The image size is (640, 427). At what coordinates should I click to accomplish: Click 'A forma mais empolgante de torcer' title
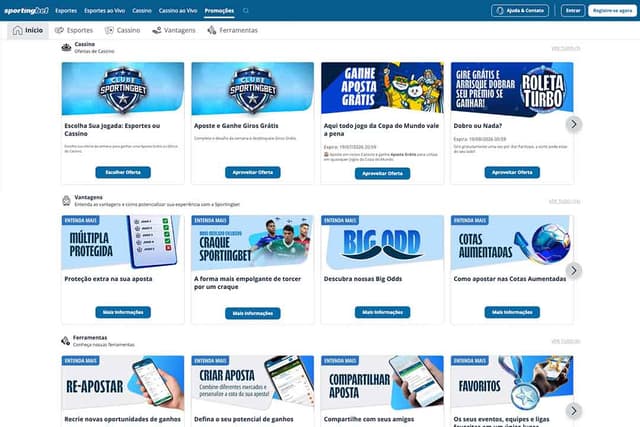[247, 283]
